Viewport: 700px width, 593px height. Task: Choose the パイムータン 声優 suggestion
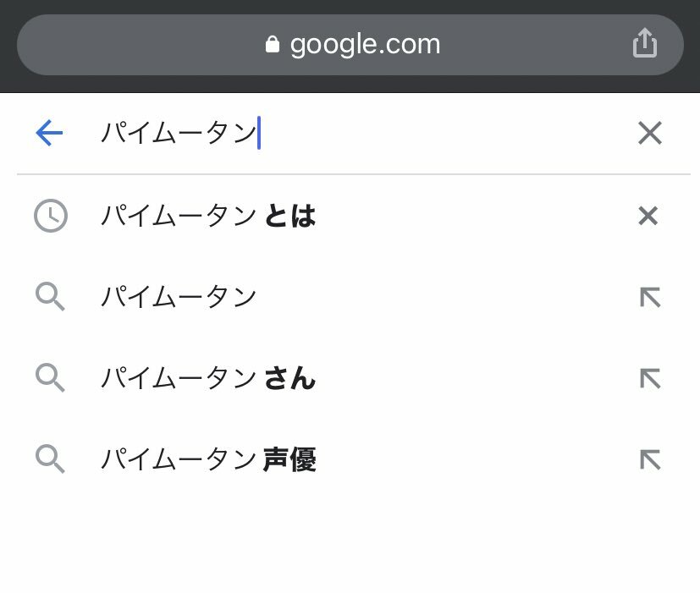point(208,459)
